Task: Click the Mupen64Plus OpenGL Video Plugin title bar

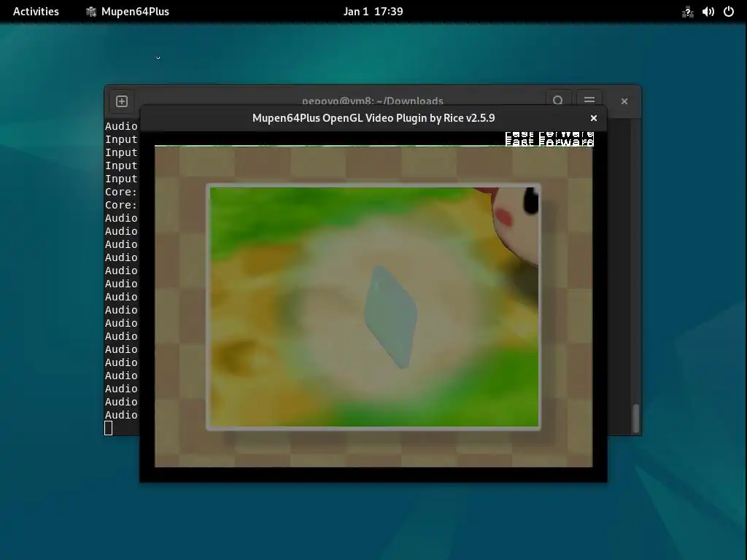Action: coord(373,118)
